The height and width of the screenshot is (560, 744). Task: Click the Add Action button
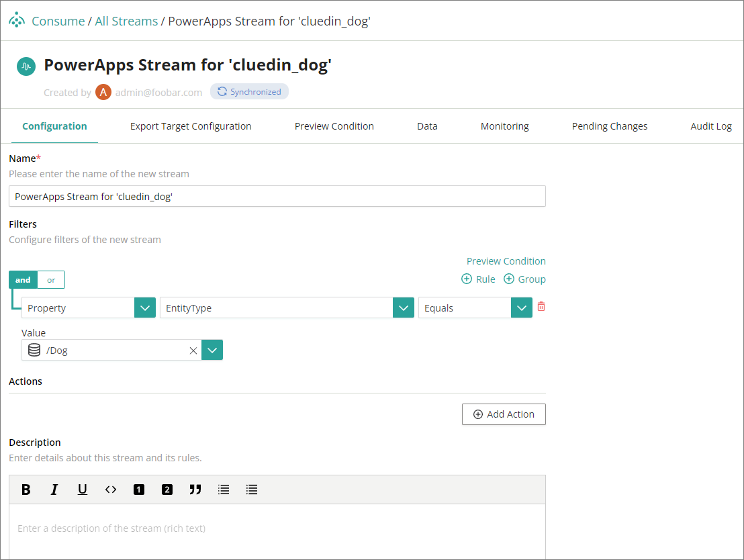coord(504,414)
